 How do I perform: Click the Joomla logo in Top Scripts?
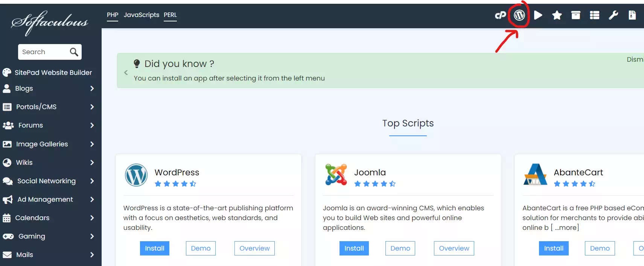point(336,175)
